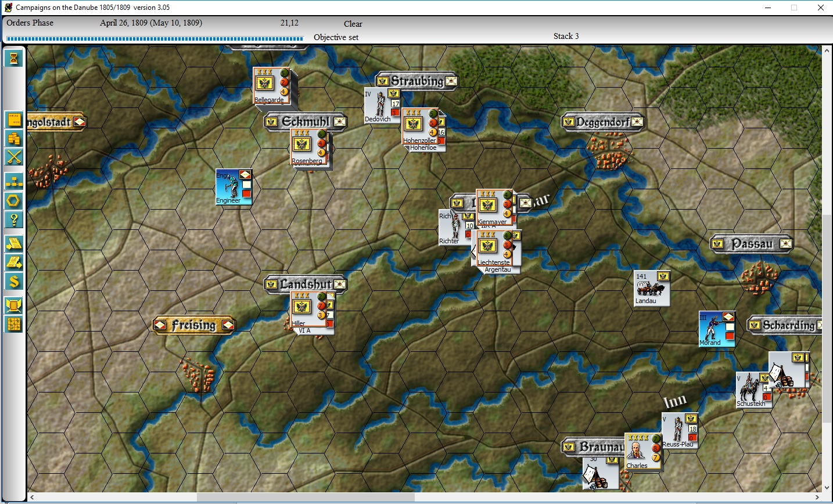Image resolution: width=833 pixels, height=504 pixels.
Task: Select the Charles army leader counter
Action: tap(643, 451)
